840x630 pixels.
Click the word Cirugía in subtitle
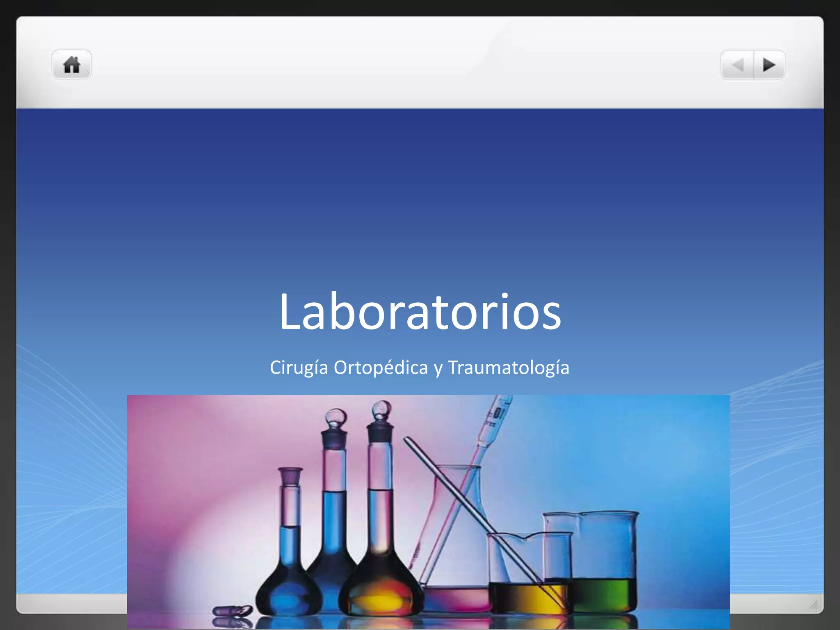pos(299,367)
